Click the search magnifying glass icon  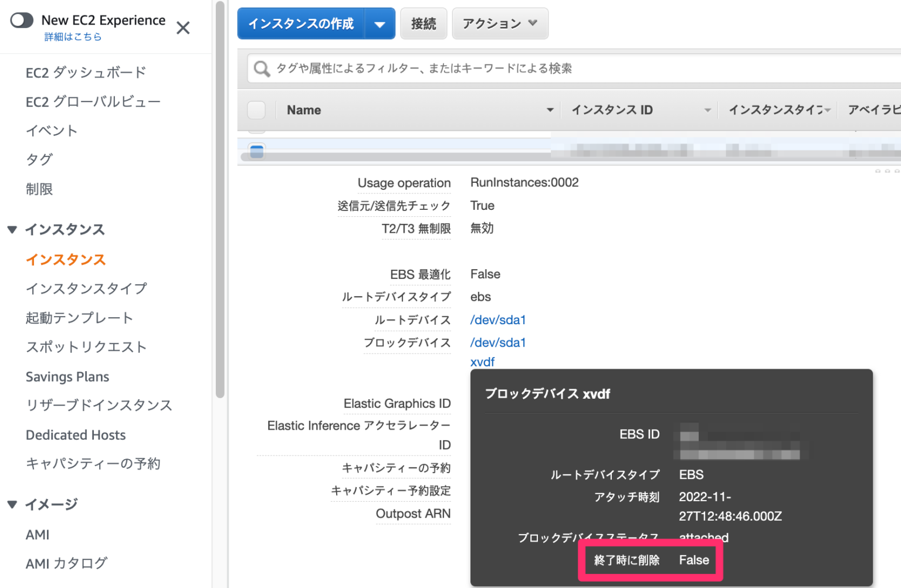pyautogui.click(x=262, y=68)
